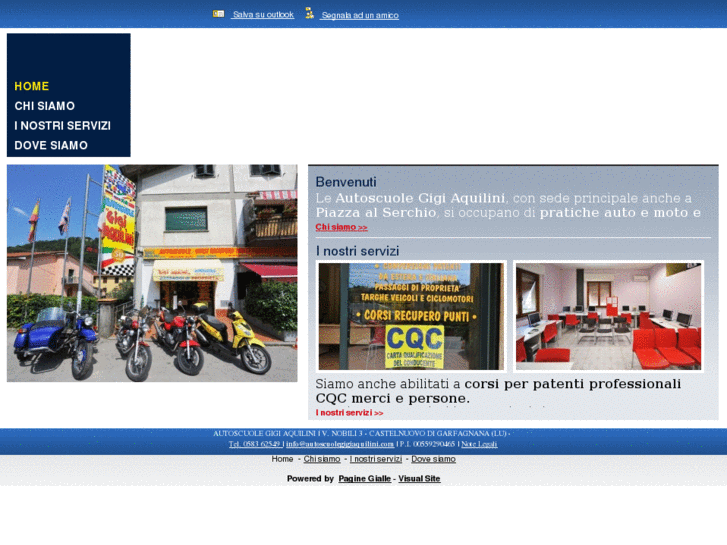Image resolution: width=727 pixels, height=545 pixels.
Task: Click the Tel. 0583 62549 footer link
Action: (255, 444)
